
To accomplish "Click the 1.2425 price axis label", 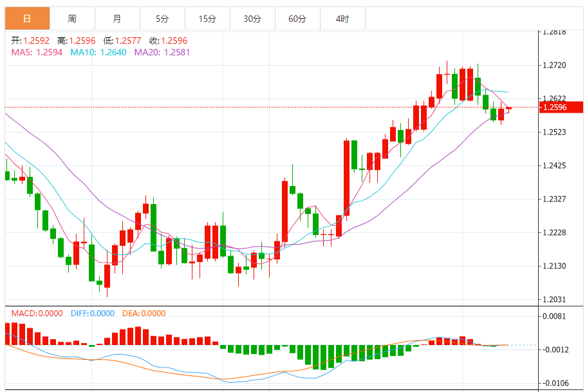I will pyautogui.click(x=554, y=165).
